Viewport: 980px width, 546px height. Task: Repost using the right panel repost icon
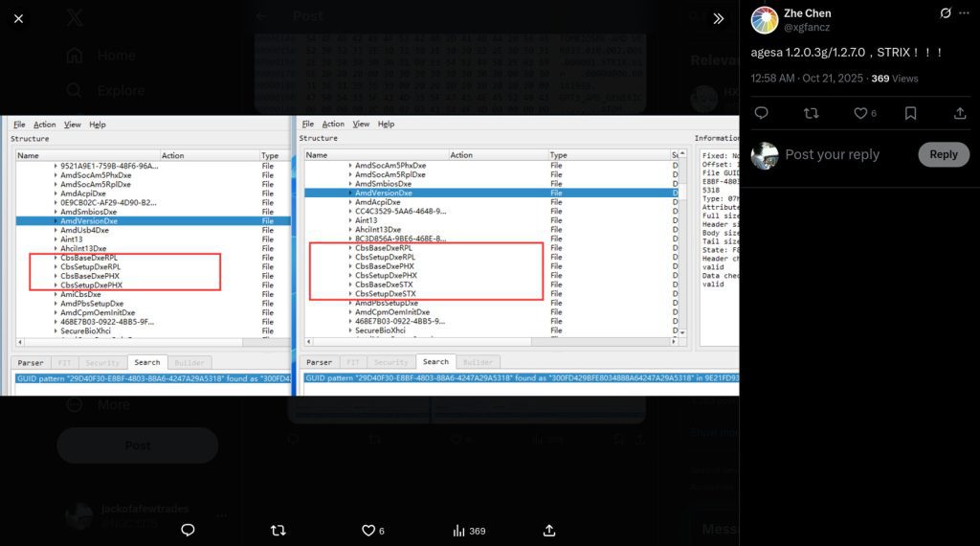[x=812, y=113]
